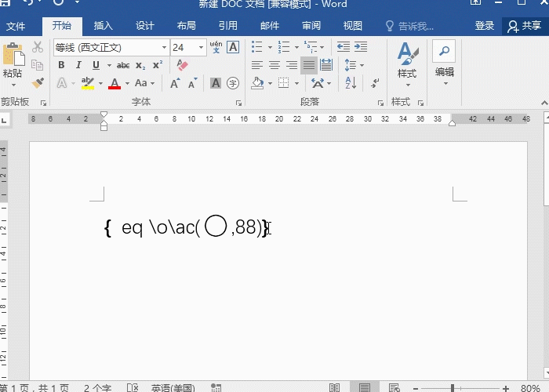Click the macro recording status bar icon
The height and width of the screenshot is (392, 549).
(x=216, y=388)
